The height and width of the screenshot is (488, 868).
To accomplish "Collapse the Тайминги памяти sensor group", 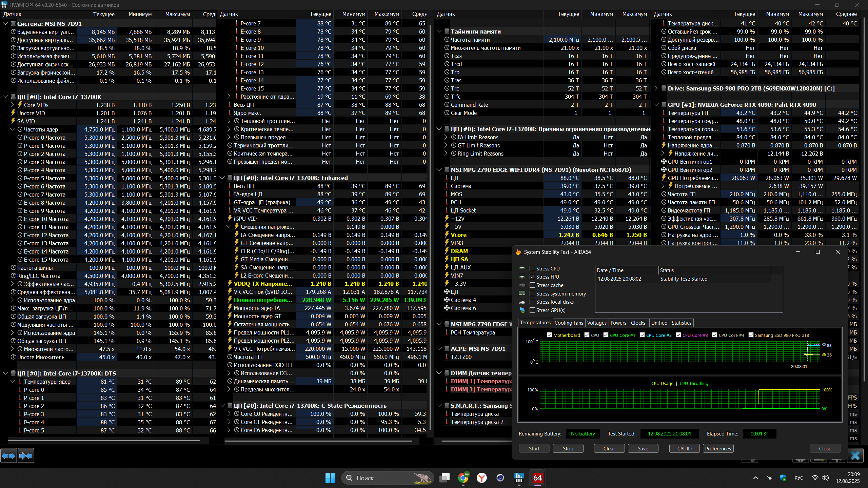I will point(439,32).
